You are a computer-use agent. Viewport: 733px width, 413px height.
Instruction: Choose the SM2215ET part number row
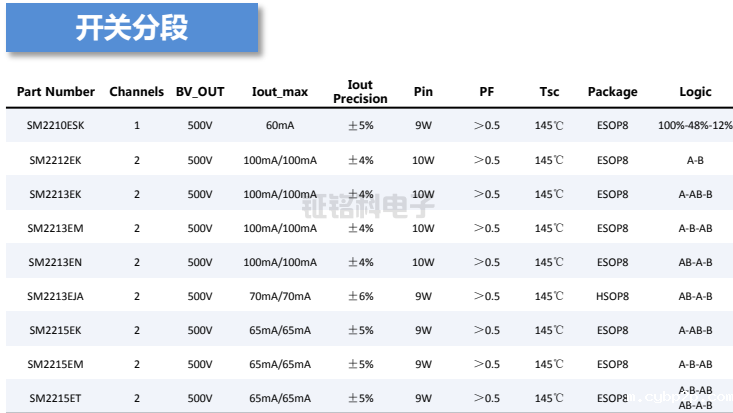click(x=56, y=398)
